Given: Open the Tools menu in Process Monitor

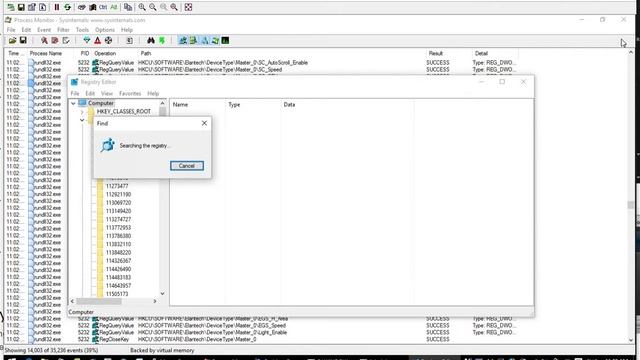Looking at the screenshot, I should (x=82, y=30).
